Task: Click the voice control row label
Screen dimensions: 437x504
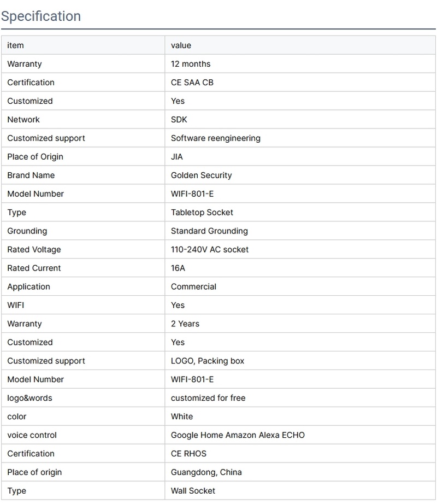Action: (32, 436)
